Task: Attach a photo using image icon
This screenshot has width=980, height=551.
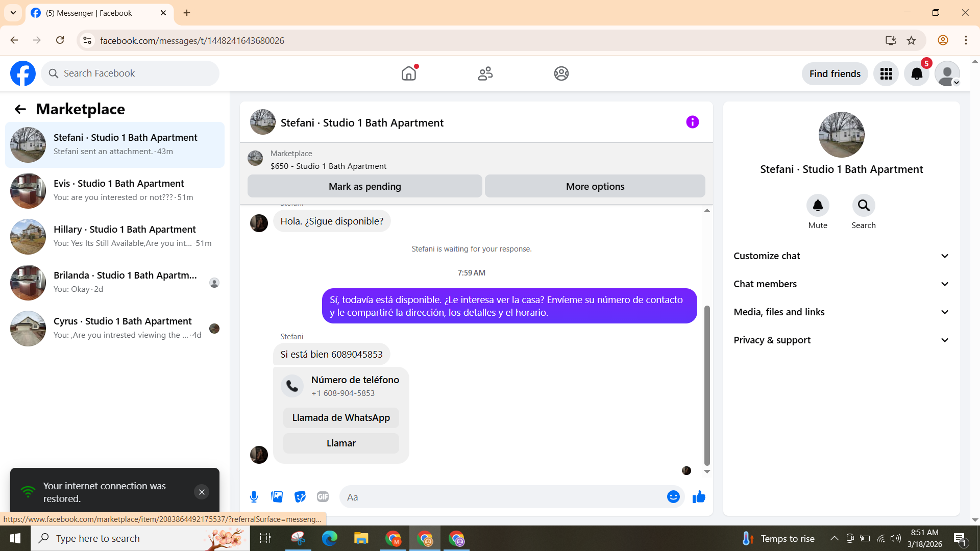Action: pyautogui.click(x=277, y=497)
